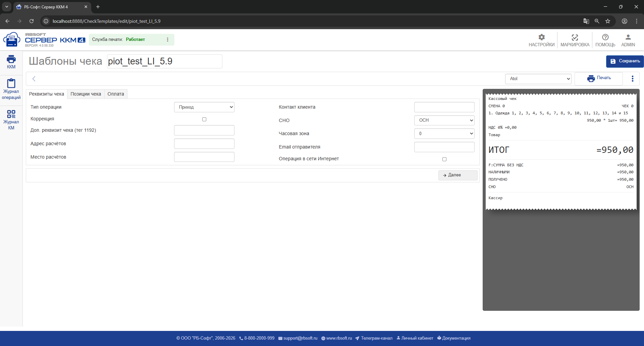Toggle the Коррекция checkbox
Viewport: 644px width, 346px height.
tap(204, 119)
